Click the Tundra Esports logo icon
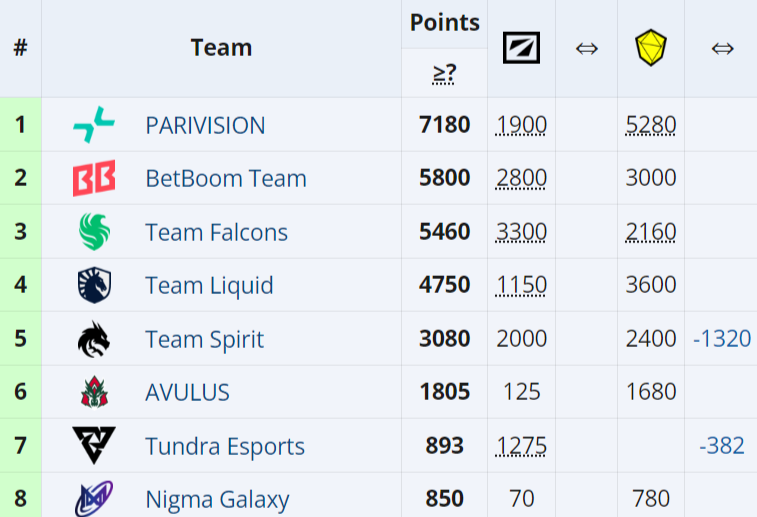757x517 pixels. click(x=94, y=445)
